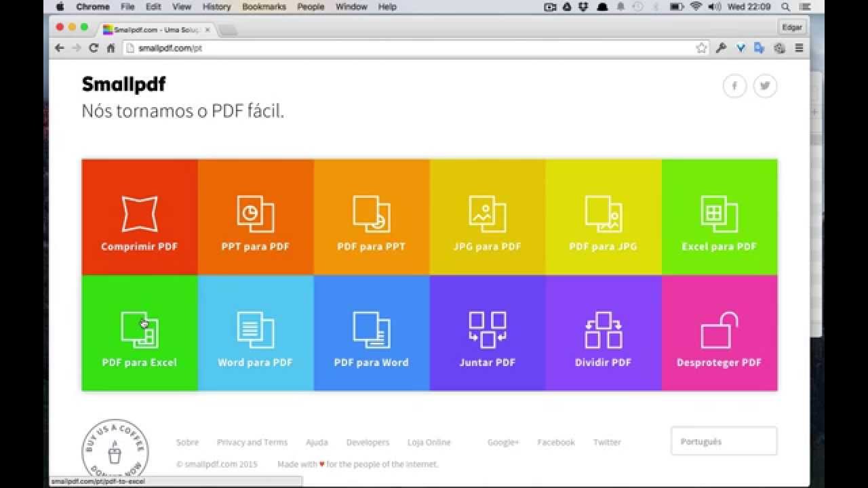
Task: Click the browser home icon
Action: 111,48
